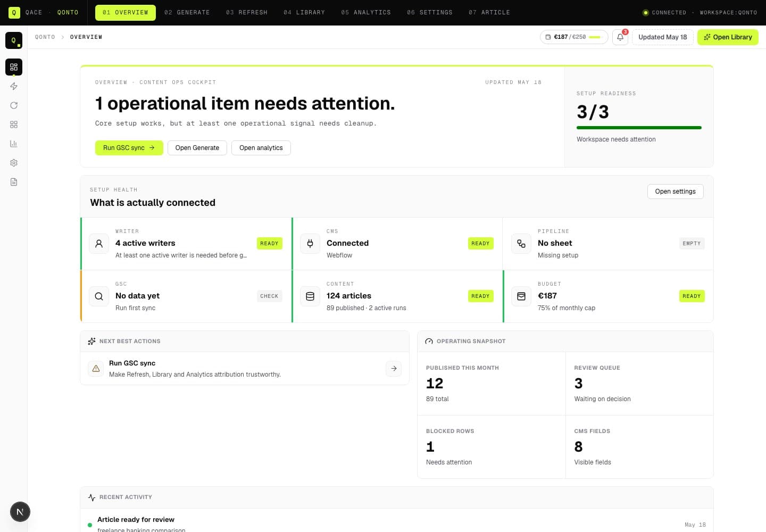Click the budget card icon
The width and height of the screenshot is (766, 532).
pyautogui.click(x=521, y=296)
